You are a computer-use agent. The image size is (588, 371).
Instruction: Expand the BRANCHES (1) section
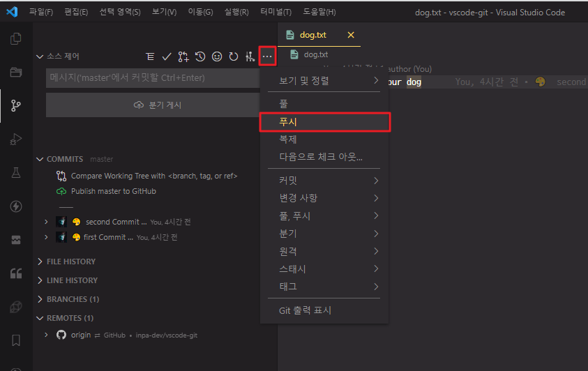pyautogui.click(x=40, y=299)
